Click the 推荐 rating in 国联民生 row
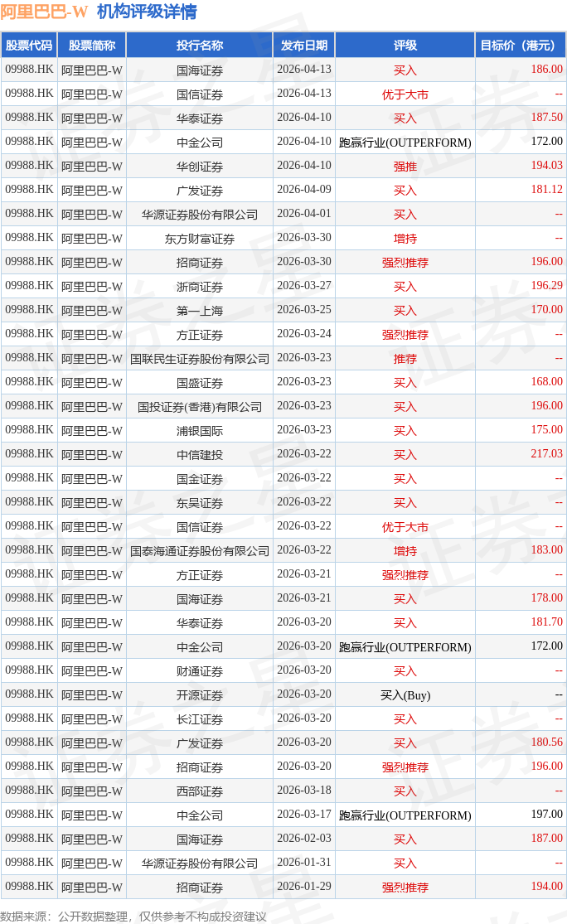 (405, 359)
